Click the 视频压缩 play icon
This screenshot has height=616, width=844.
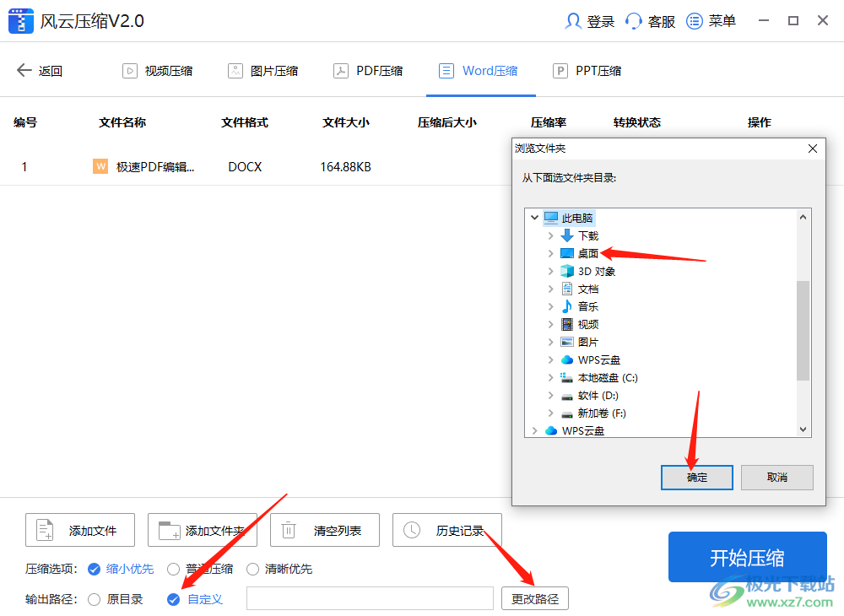(x=130, y=71)
